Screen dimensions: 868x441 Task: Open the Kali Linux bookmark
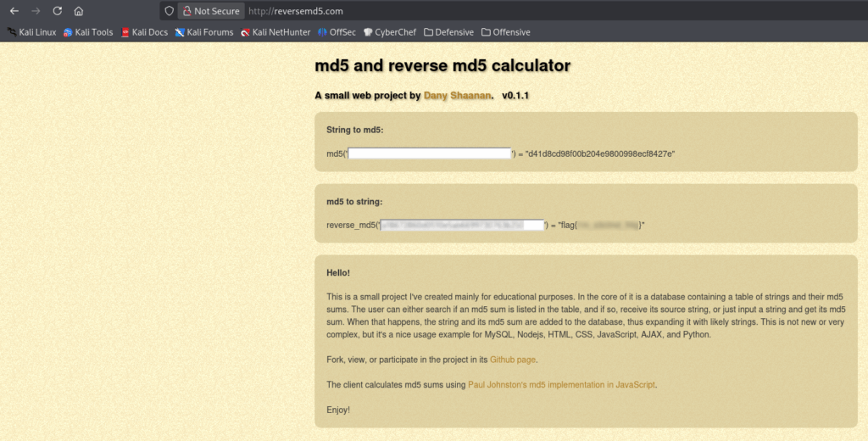point(31,32)
